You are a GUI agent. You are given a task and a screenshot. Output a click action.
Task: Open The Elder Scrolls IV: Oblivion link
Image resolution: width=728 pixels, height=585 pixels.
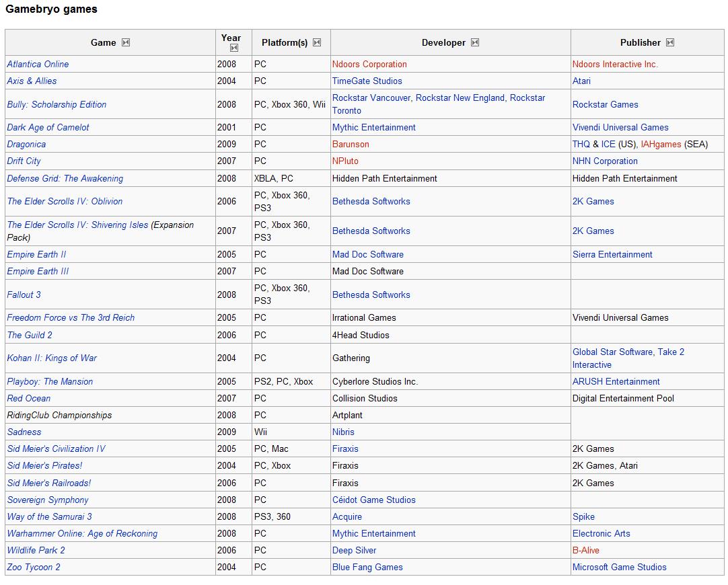(x=65, y=201)
